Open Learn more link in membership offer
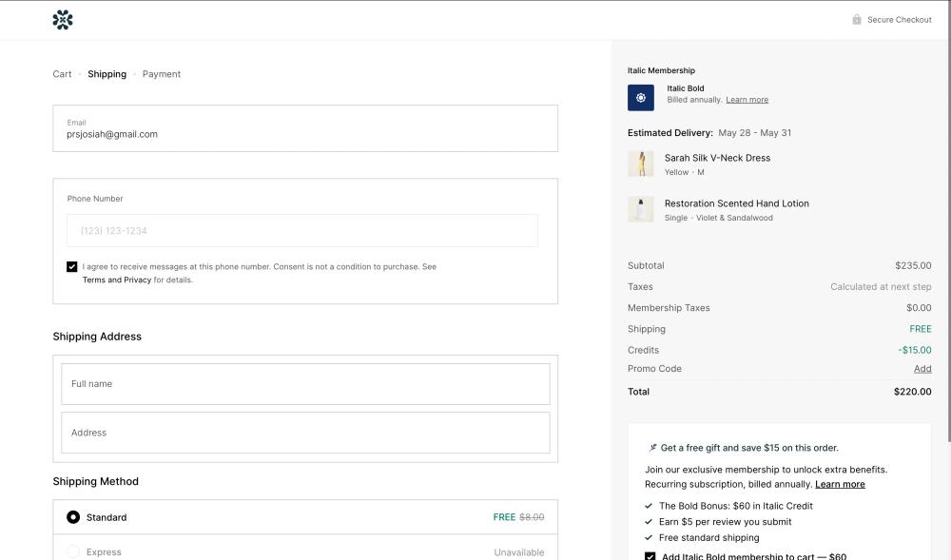The width and height of the screenshot is (951, 560). coord(840,484)
